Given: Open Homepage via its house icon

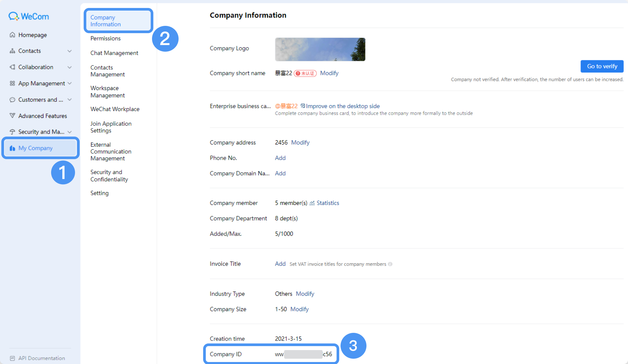Looking at the screenshot, I should [12, 35].
